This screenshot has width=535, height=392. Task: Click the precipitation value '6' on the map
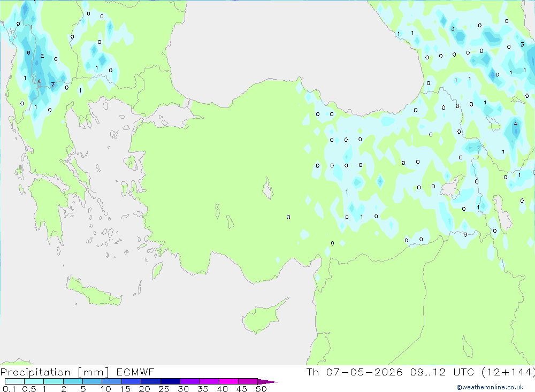29,52
